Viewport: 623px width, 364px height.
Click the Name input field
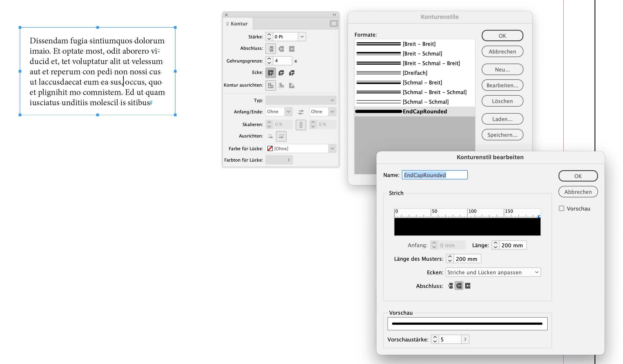[434, 175]
